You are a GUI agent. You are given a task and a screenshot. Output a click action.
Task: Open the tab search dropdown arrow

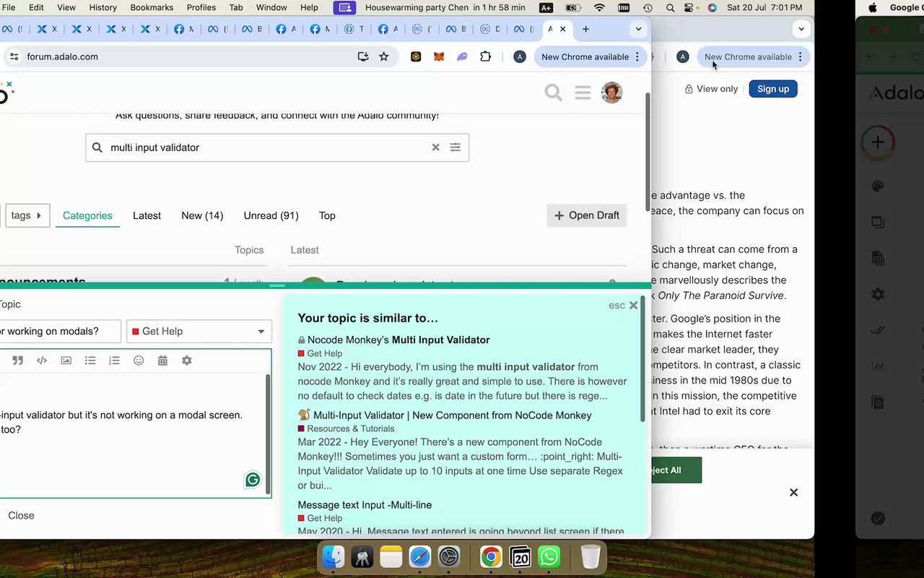(x=638, y=29)
